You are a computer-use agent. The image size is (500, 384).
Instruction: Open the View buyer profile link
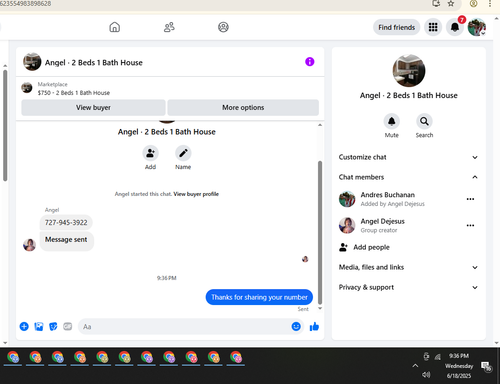tap(196, 194)
